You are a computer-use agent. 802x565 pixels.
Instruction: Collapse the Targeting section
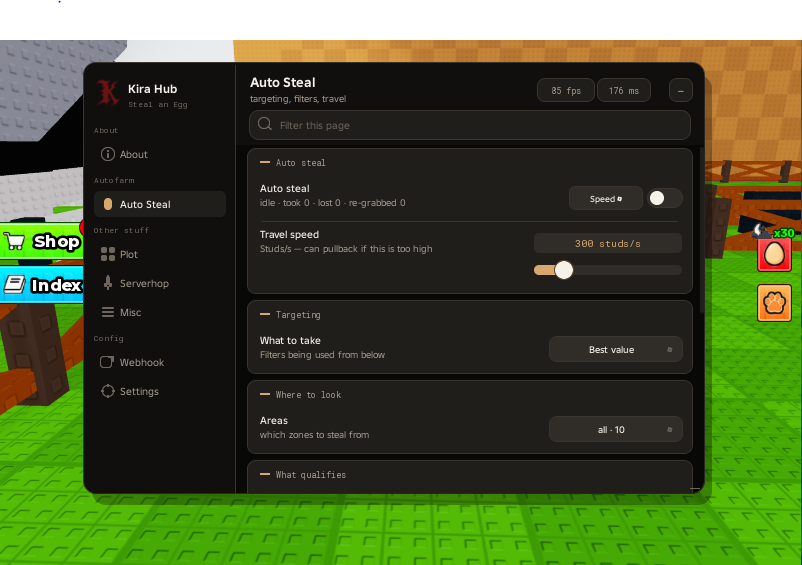(x=265, y=314)
